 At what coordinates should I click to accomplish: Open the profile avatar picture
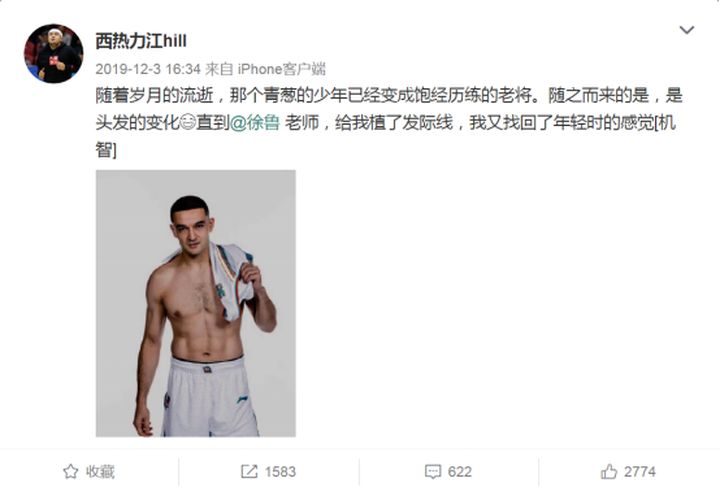[53, 54]
